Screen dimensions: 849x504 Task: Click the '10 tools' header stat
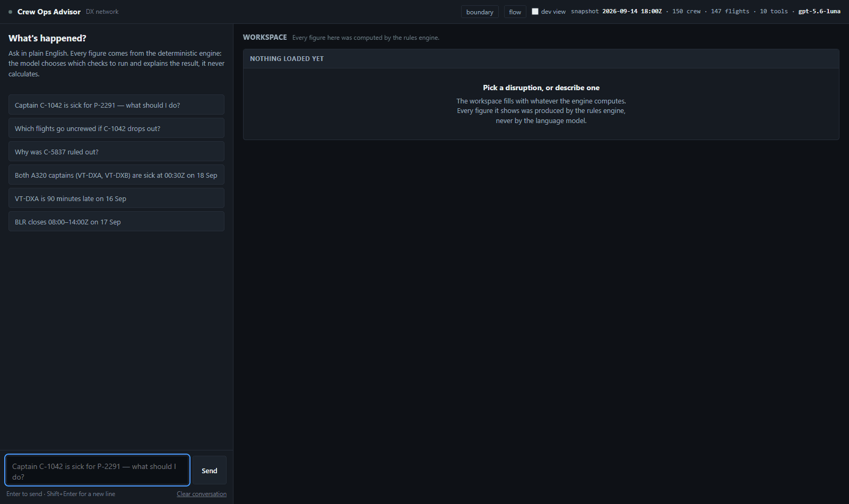pyautogui.click(x=774, y=11)
